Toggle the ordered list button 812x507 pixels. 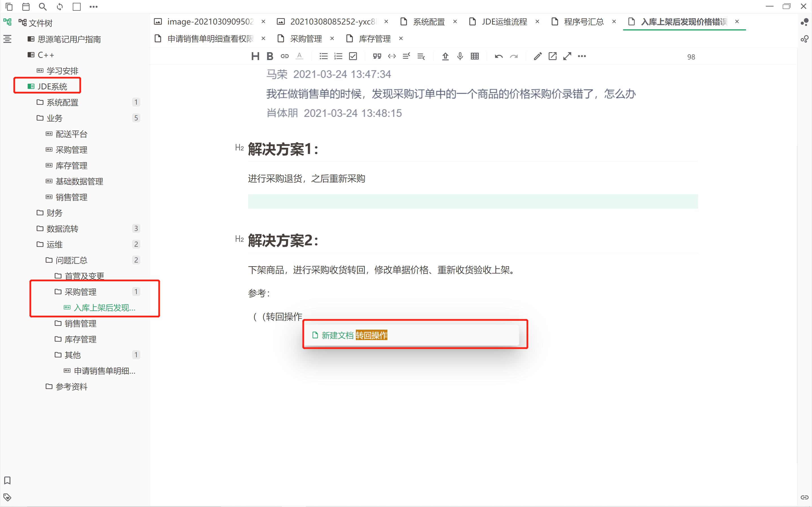point(338,56)
